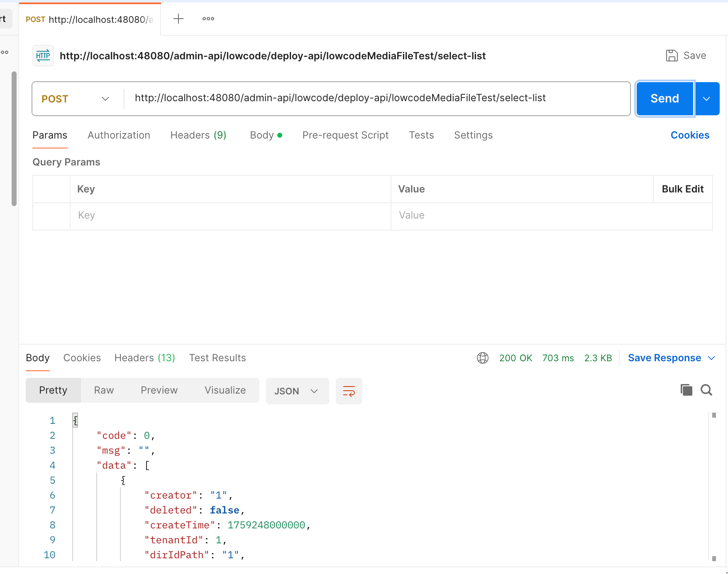728x574 pixels.
Task: Expand the Send button arrow options
Action: coord(707,99)
